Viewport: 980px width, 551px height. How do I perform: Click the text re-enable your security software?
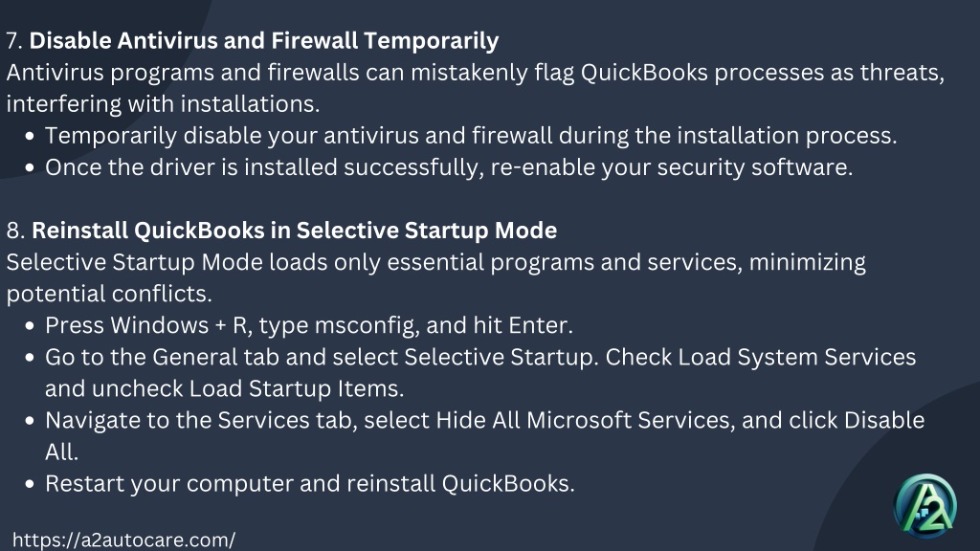coord(671,167)
